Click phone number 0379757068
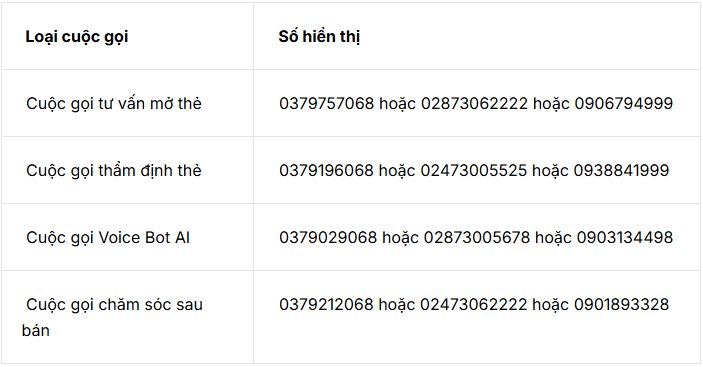Screen dimensions: 703x367 pos(326,104)
